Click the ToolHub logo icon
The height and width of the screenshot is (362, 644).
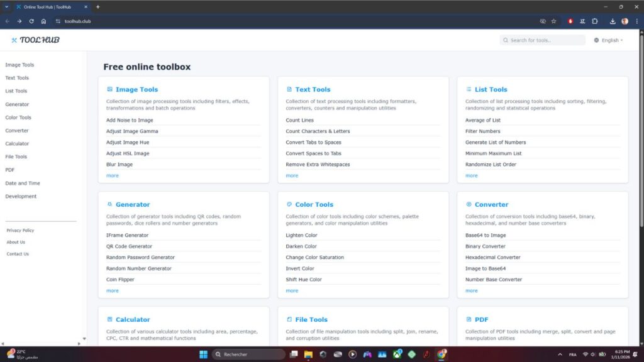14,40
